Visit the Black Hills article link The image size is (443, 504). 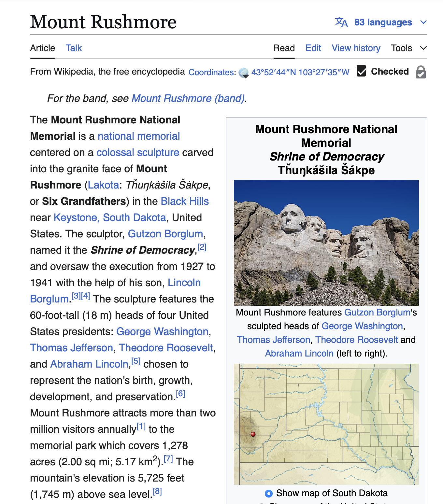tap(185, 201)
